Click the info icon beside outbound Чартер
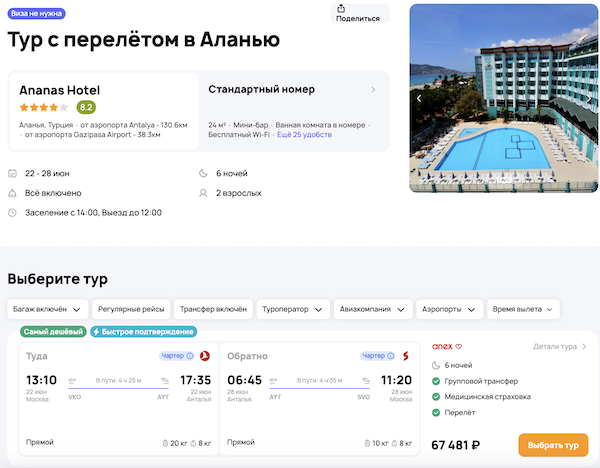600x468 pixels. [x=190, y=355]
